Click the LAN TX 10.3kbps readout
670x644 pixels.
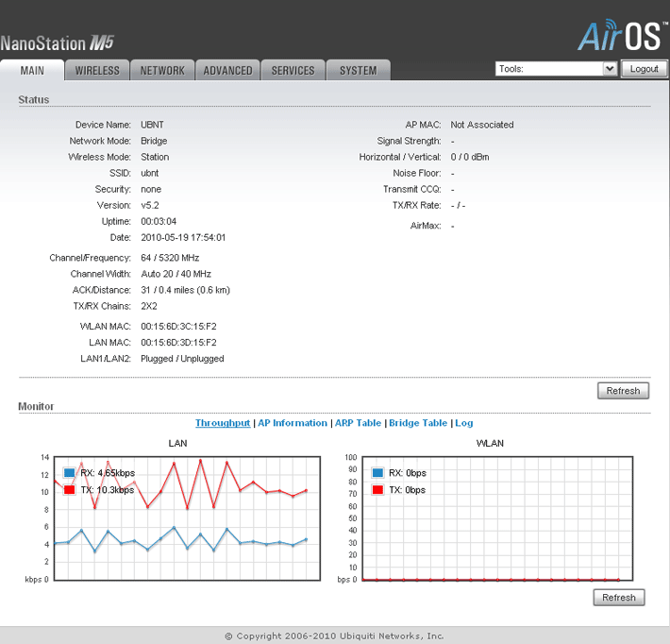pos(108,490)
